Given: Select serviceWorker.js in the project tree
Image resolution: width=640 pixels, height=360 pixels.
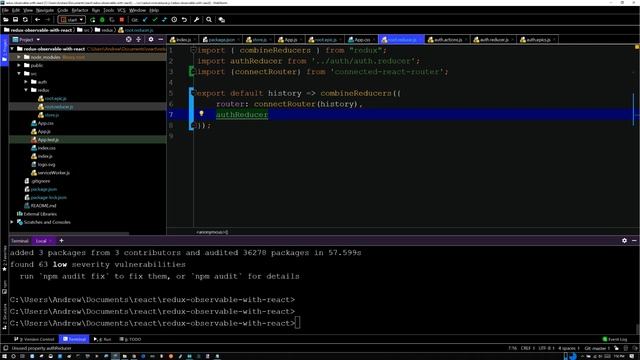Looking at the screenshot, I should pyautogui.click(x=53, y=173).
